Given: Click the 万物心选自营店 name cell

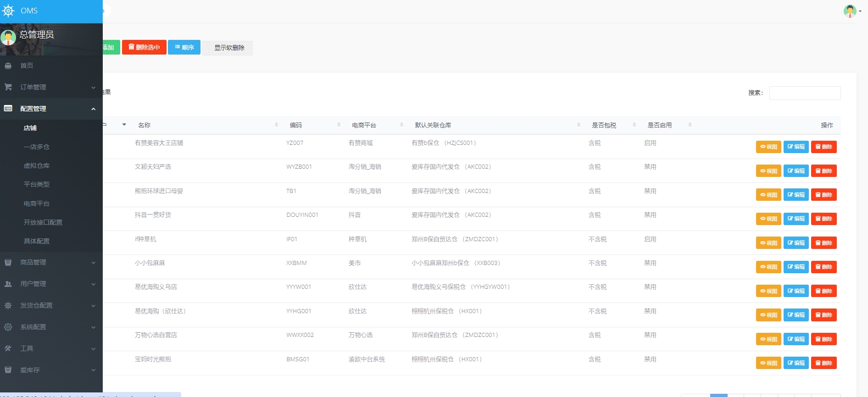Looking at the screenshot, I should pos(156,335).
